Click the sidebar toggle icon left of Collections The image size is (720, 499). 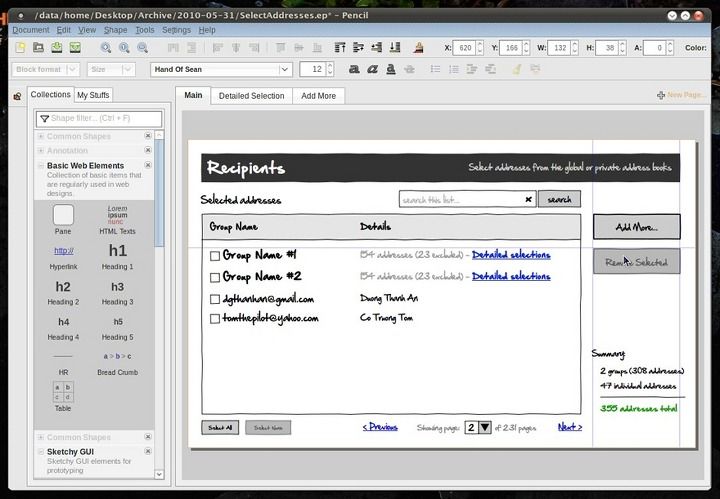17,96
